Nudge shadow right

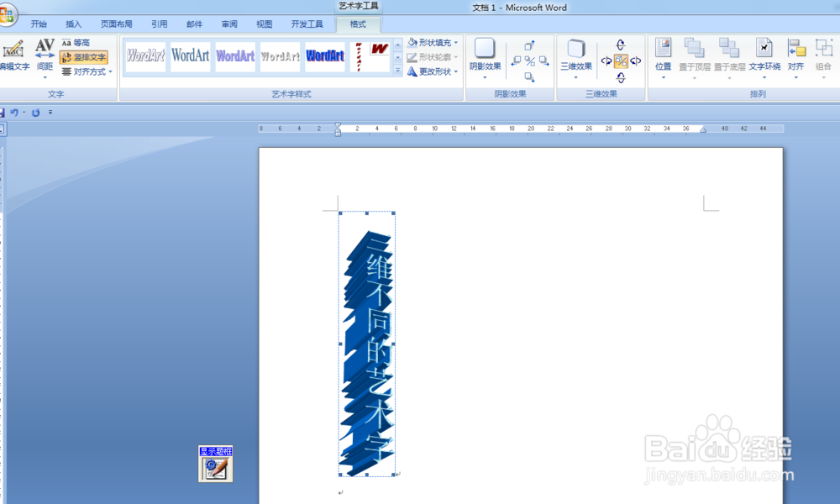click(x=543, y=61)
